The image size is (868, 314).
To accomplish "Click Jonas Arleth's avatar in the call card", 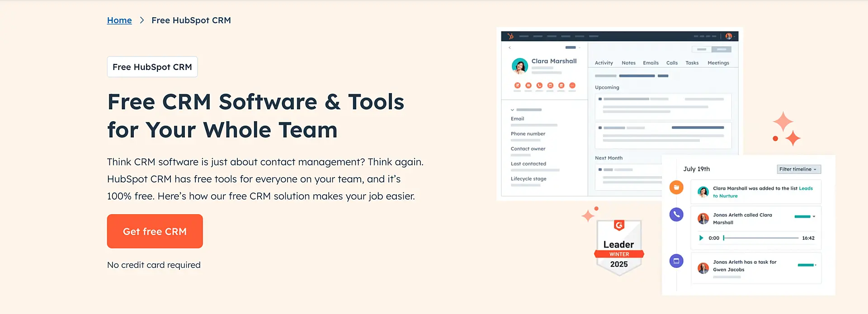I will pos(703,219).
